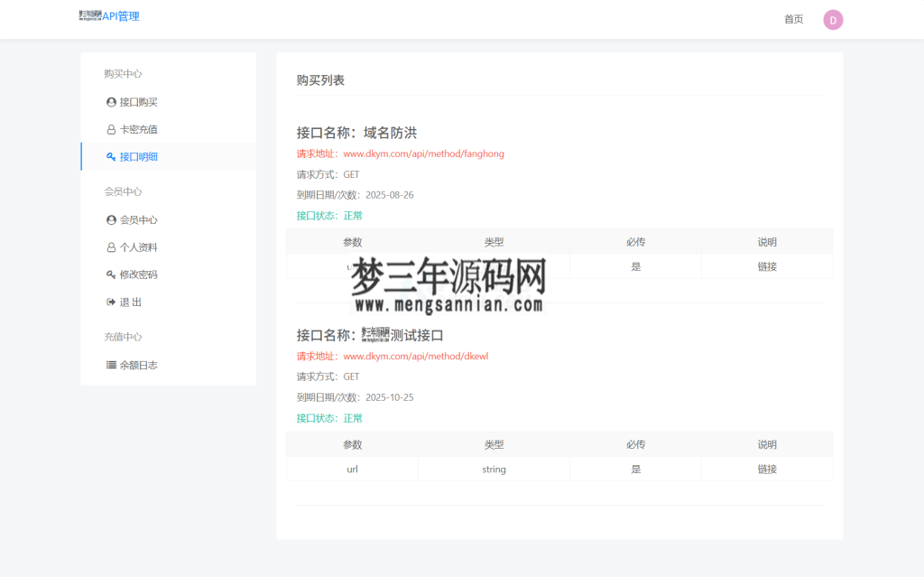Select the 退出 logout icon
The height and width of the screenshot is (577, 924).
pos(109,302)
